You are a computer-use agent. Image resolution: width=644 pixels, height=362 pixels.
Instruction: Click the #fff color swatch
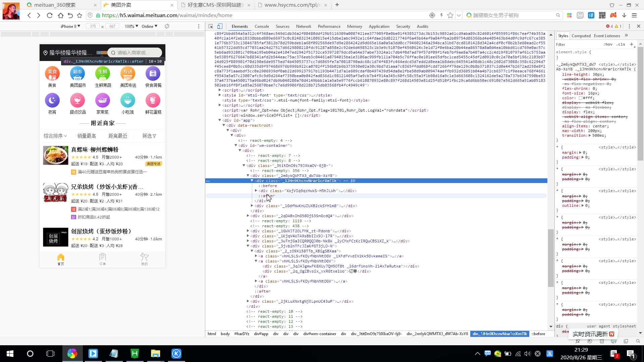point(580,98)
